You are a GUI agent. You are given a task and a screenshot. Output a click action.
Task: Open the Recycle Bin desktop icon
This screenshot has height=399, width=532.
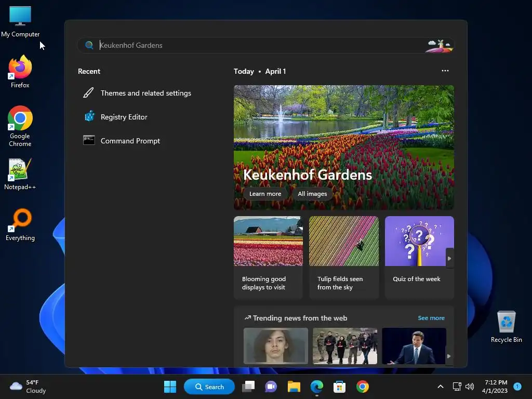coord(506,327)
